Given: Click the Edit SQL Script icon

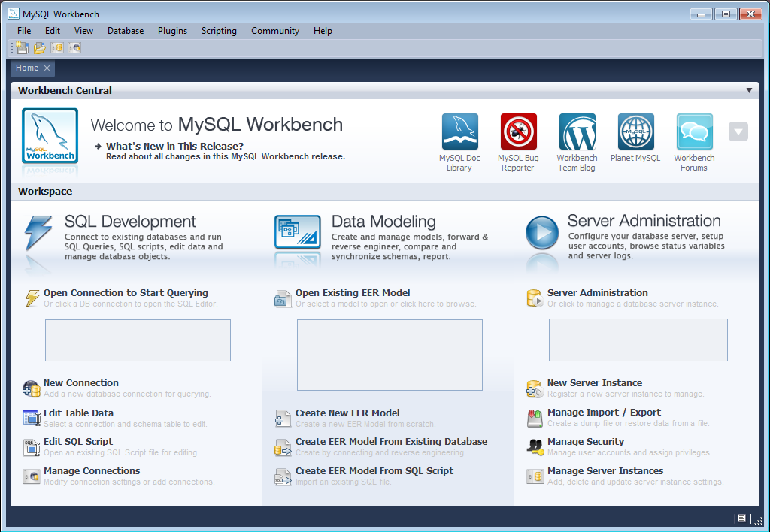Looking at the screenshot, I should (32, 447).
